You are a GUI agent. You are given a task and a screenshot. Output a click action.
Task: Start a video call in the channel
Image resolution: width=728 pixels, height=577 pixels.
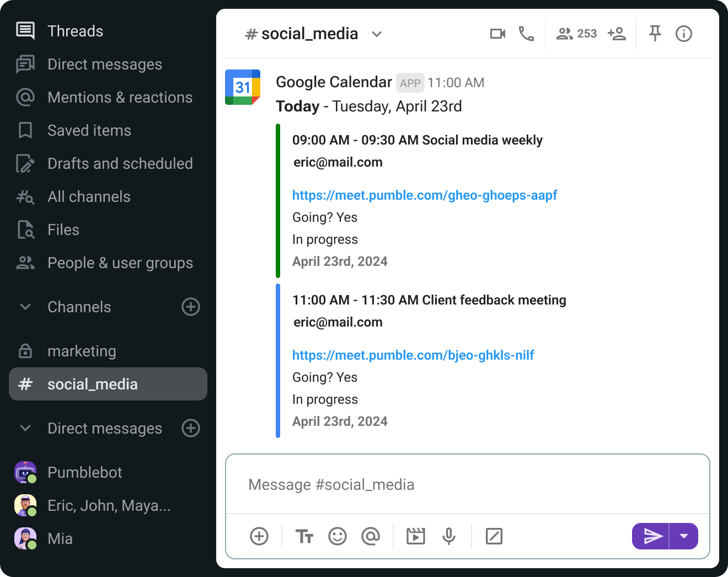[x=497, y=34]
